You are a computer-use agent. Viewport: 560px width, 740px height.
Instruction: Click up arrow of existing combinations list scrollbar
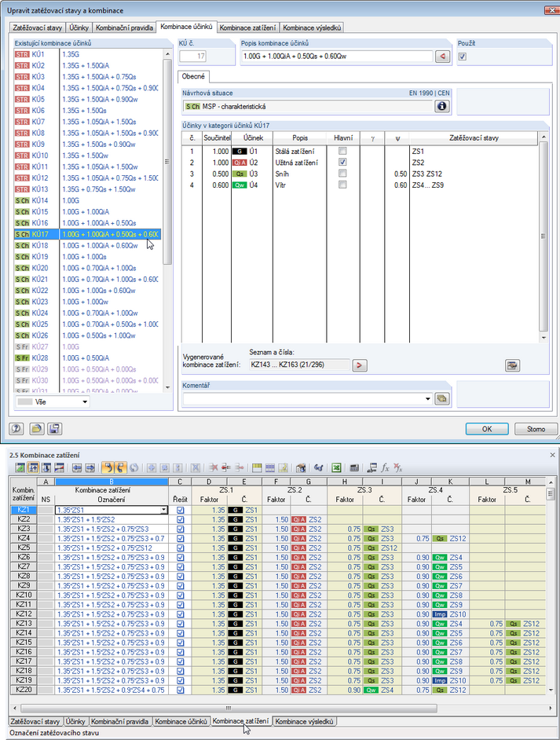click(x=167, y=55)
